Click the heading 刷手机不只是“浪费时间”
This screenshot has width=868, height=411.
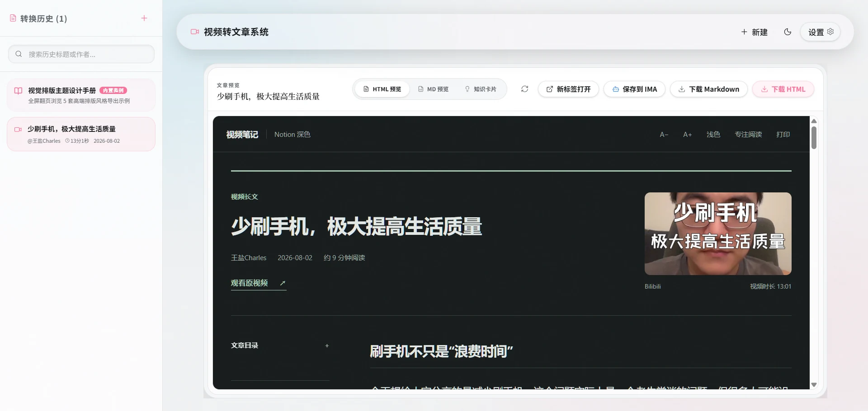point(441,351)
